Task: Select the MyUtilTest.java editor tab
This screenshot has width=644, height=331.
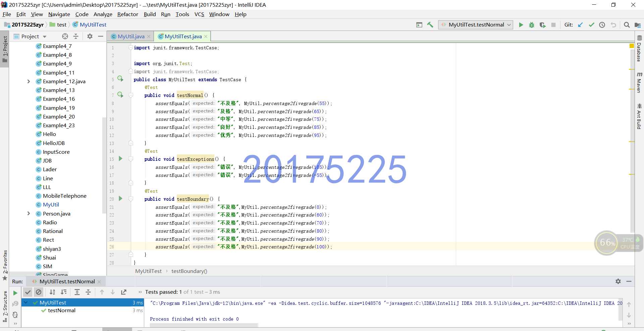Action: [x=183, y=36]
